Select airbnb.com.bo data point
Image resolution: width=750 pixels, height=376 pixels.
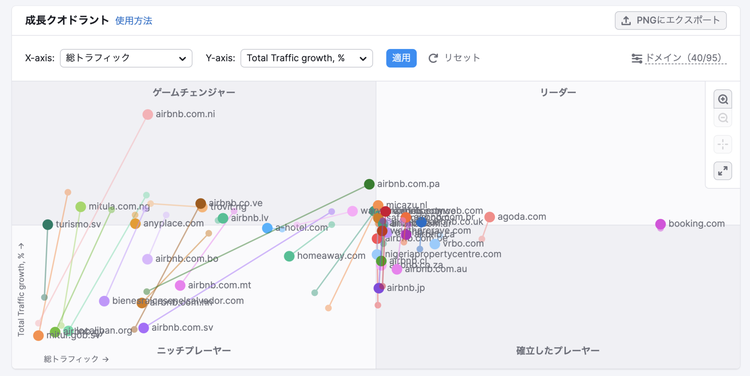tap(147, 259)
